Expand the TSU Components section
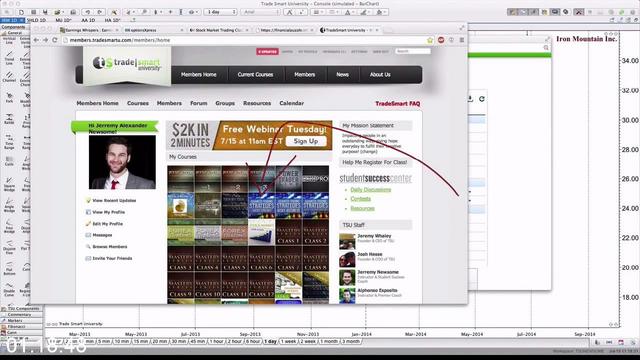The width and height of the screenshot is (640, 360). click(x=21, y=309)
